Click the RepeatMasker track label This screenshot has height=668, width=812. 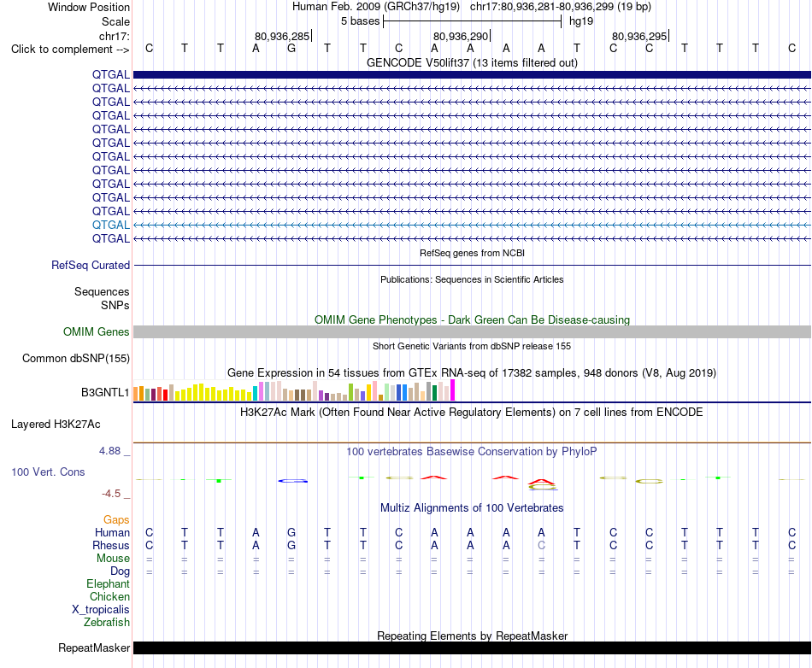[x=94, y=647]
